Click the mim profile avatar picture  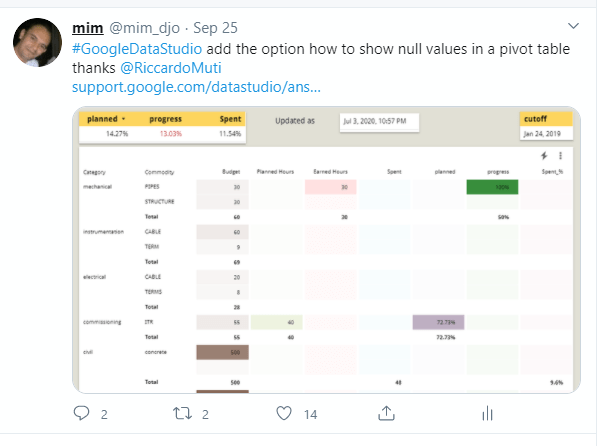click(x=34, y=43)
